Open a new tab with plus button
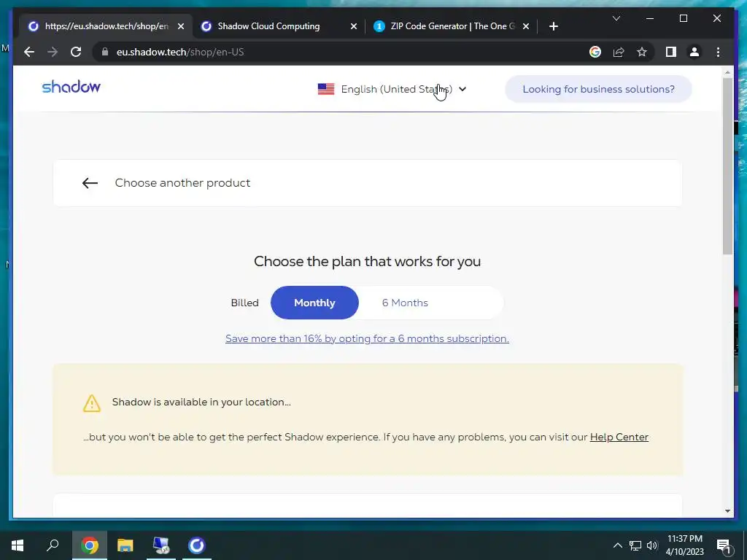 [553, 26]
